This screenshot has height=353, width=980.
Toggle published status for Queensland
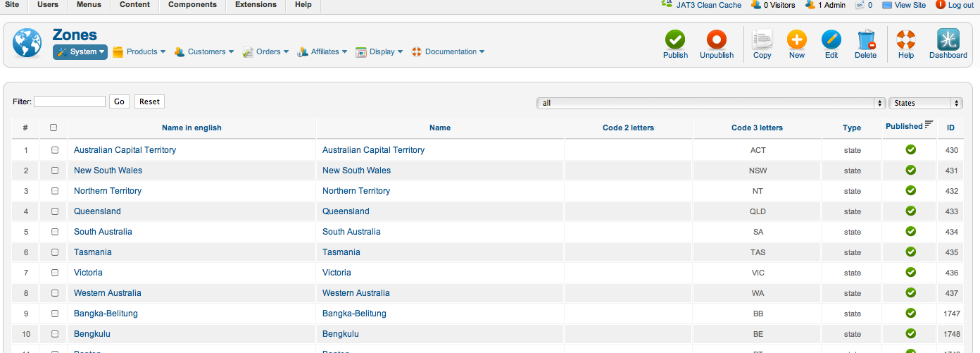910,211
